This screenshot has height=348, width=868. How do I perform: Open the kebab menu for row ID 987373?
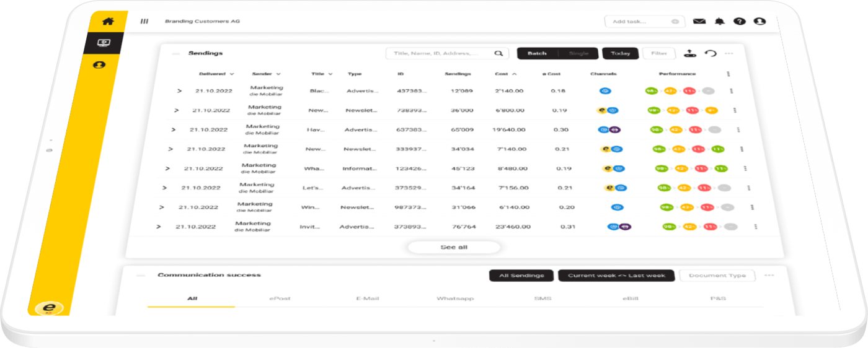coord(752,207)
